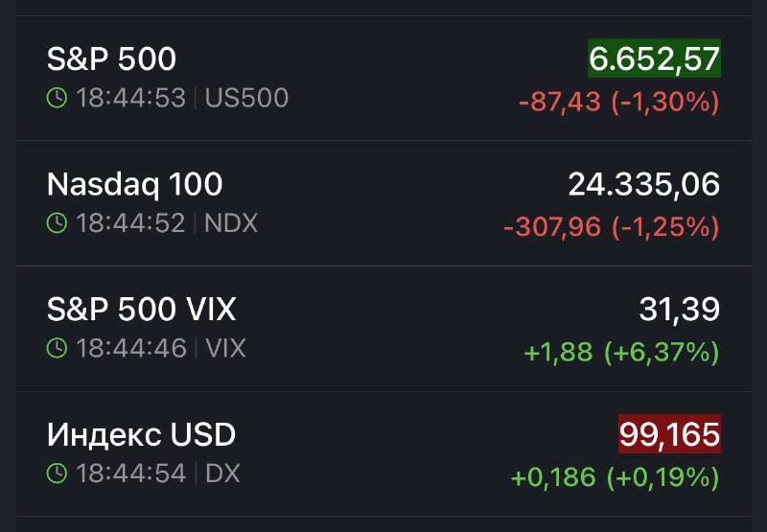767x532 pixels.
Task: Open the Nasdaq 100 index row
Action: coord(134,184)
